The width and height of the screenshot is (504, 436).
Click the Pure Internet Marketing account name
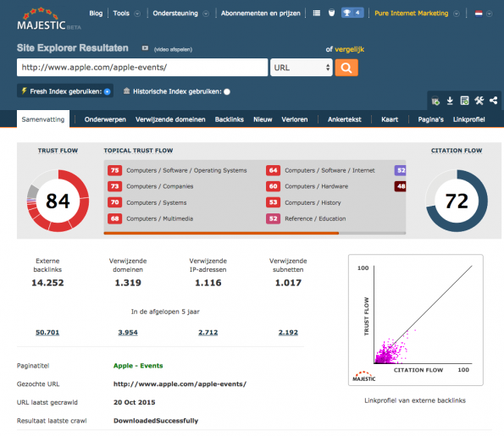pos(412,14)
